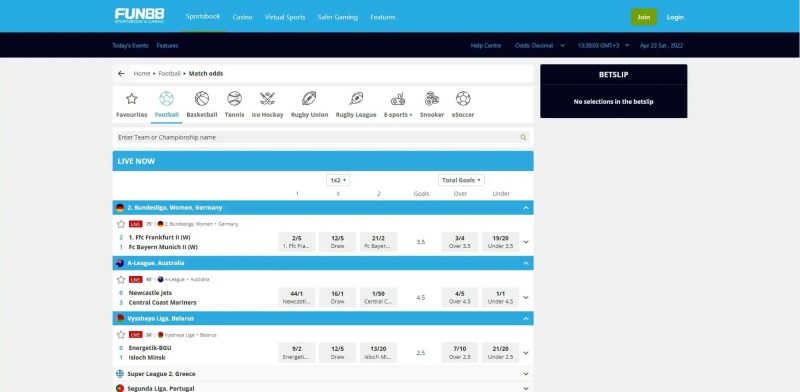Select Under 4.5 at 1/1
This screenshot has height=392, width=800.
point(501,298)
